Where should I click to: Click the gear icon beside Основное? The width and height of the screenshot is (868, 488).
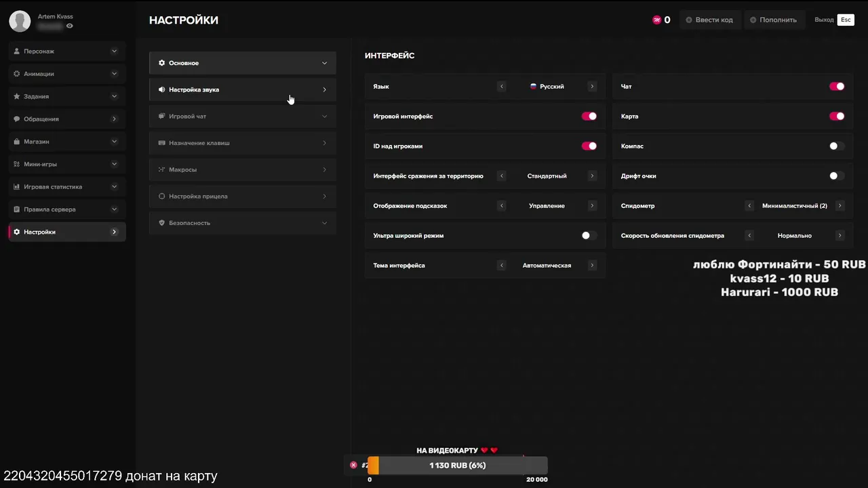point(162,63)
